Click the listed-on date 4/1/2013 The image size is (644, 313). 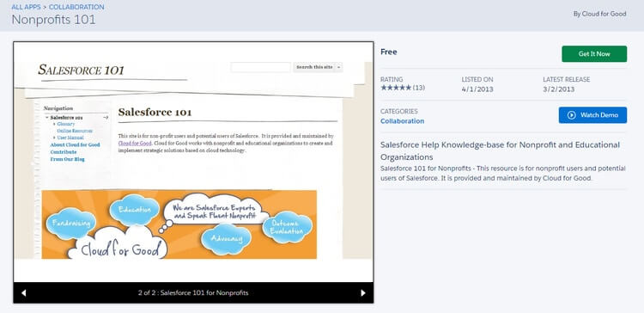[477, 89]
